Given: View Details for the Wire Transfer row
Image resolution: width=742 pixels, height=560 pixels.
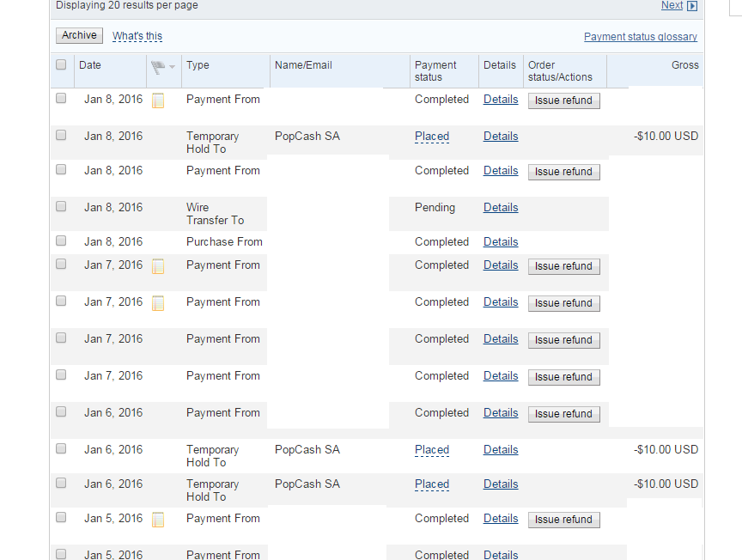Looking at the screenshot, I should point(501,208).
